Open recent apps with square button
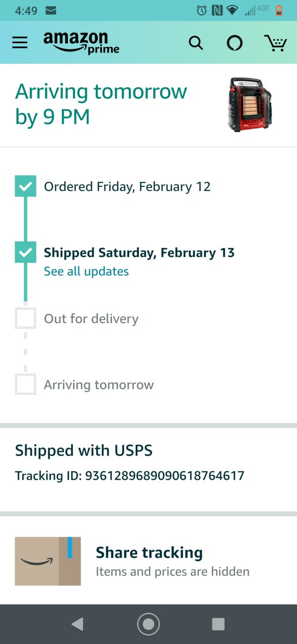This screenshot has height=644, width=297. 218,624
